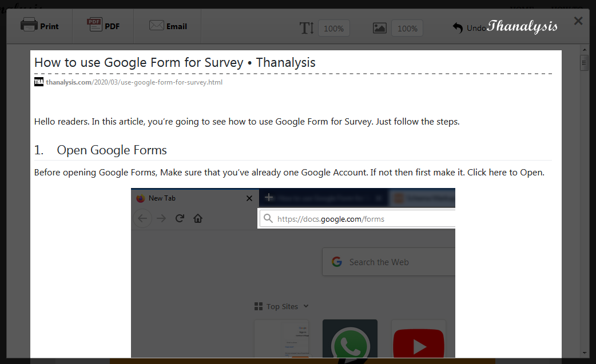Click the article title heading

coord(175,62)
